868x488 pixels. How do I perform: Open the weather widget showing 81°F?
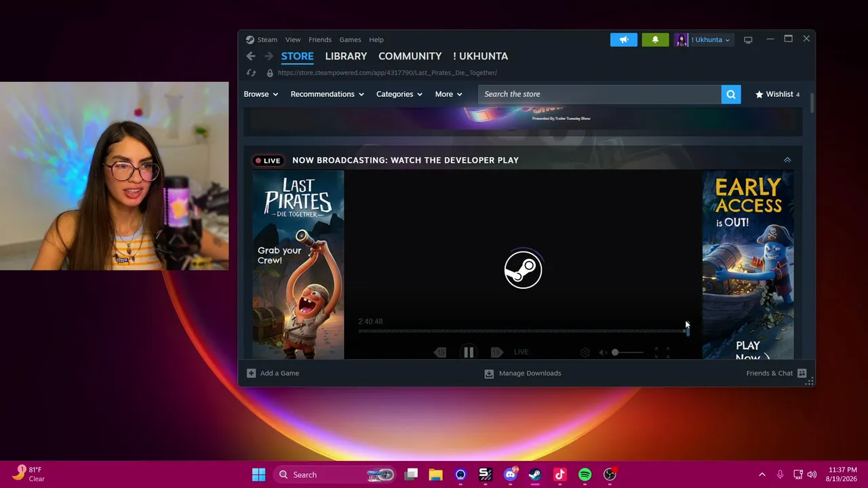pyautogui.click(x=27, y=474)
